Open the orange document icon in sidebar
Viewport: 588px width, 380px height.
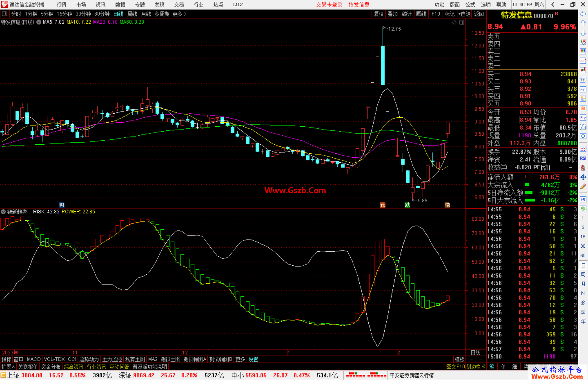583,108
